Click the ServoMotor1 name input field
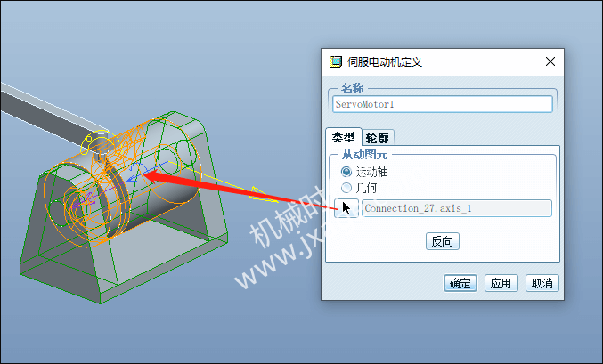The height and width of the screenshot is (364, 603). point(443,104)
